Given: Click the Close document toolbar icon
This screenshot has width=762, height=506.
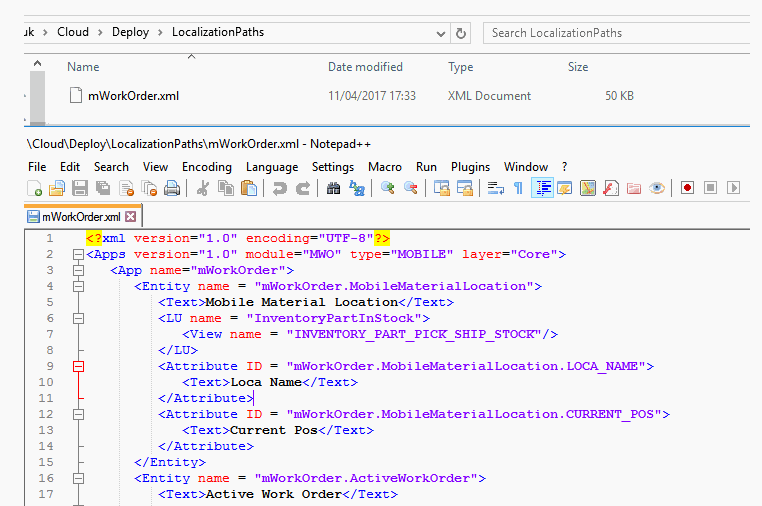Looking at the screenshot, I should click(x=126, y=188).
